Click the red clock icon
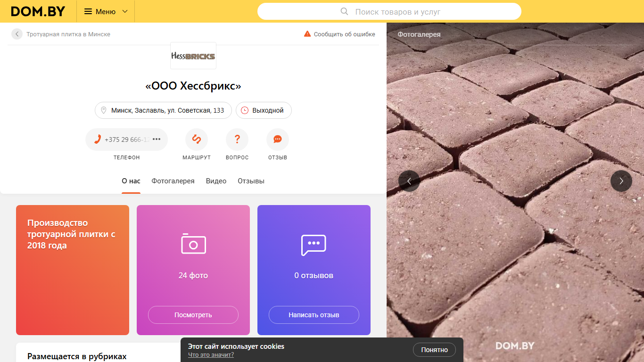 point(245,110)
